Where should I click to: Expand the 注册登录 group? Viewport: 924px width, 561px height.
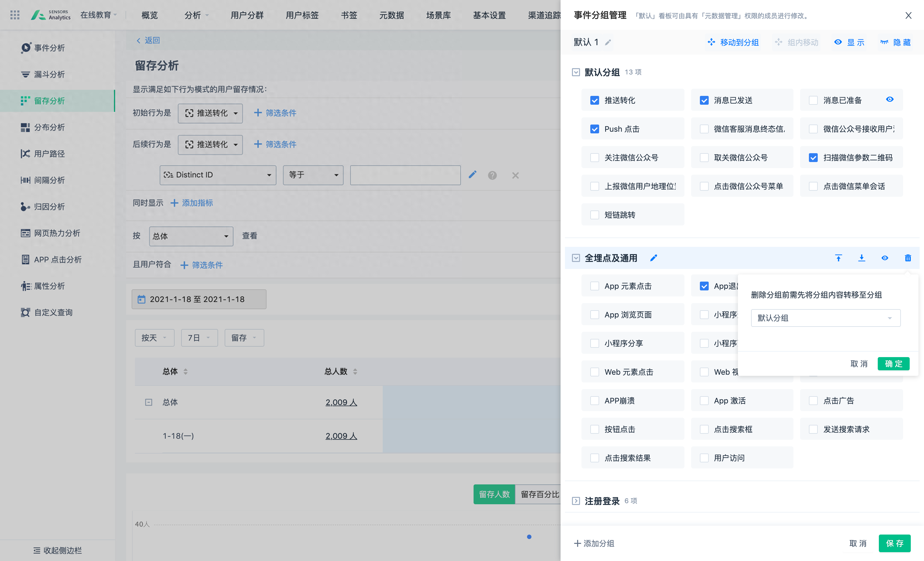pos(576,501)
